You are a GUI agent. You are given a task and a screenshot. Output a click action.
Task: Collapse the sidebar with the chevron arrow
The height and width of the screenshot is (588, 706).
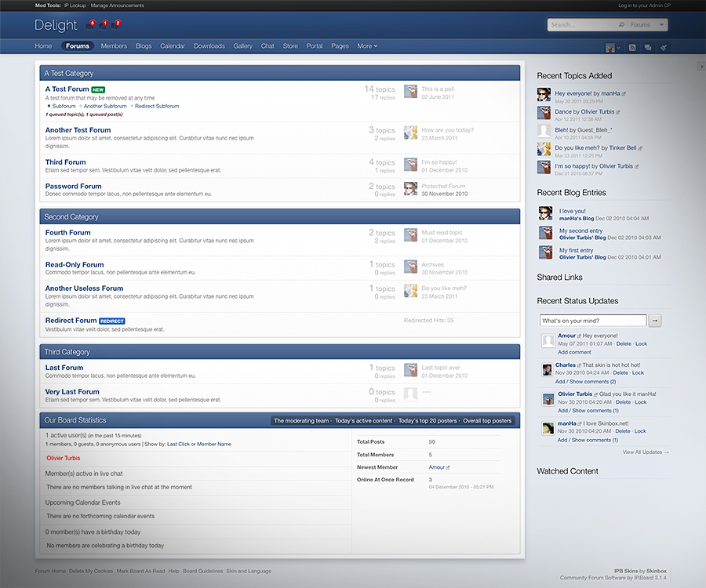701,66
